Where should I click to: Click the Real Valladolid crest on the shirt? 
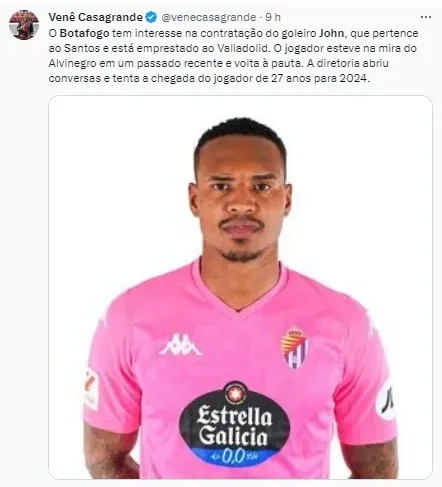[295, 348]
